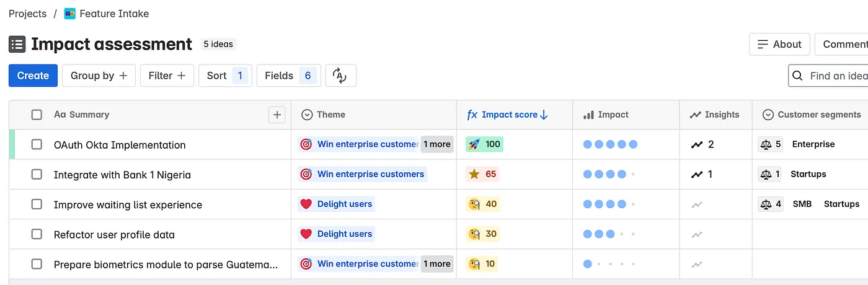Set impact dots for Refactor user profile row
868x285 pixels.
[x=610, y=234]
